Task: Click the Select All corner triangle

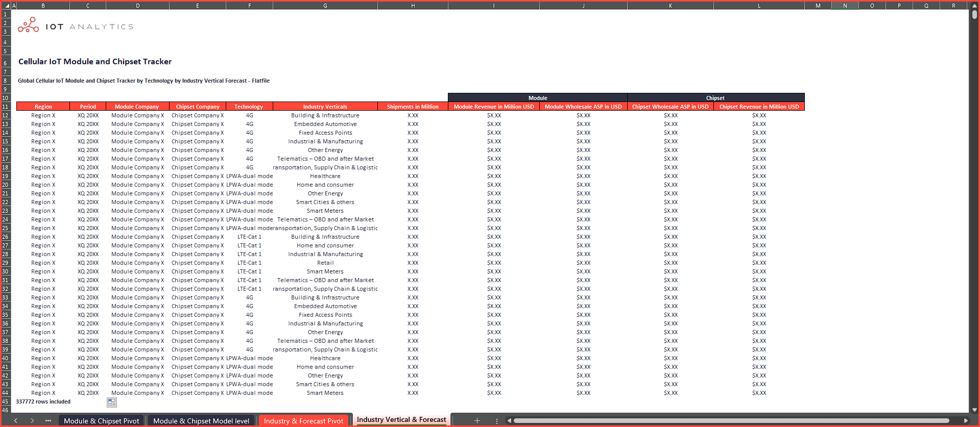Action: click(x=6, y=6)
